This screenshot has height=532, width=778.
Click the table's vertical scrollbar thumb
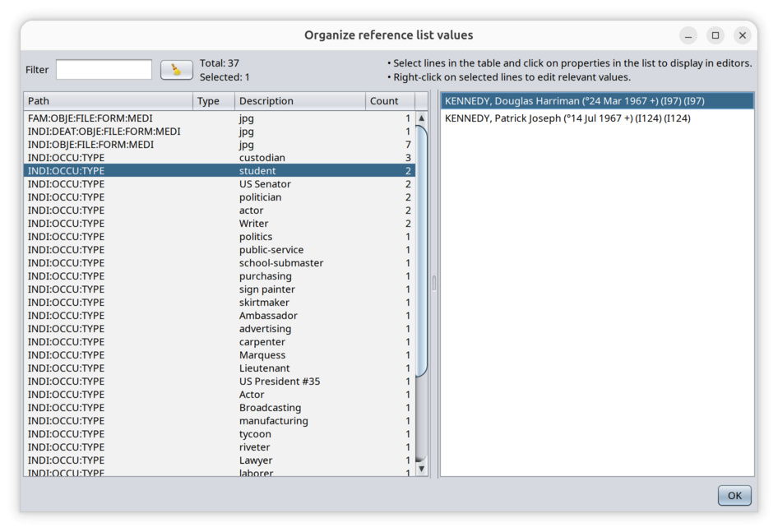(x=421, y=251)
